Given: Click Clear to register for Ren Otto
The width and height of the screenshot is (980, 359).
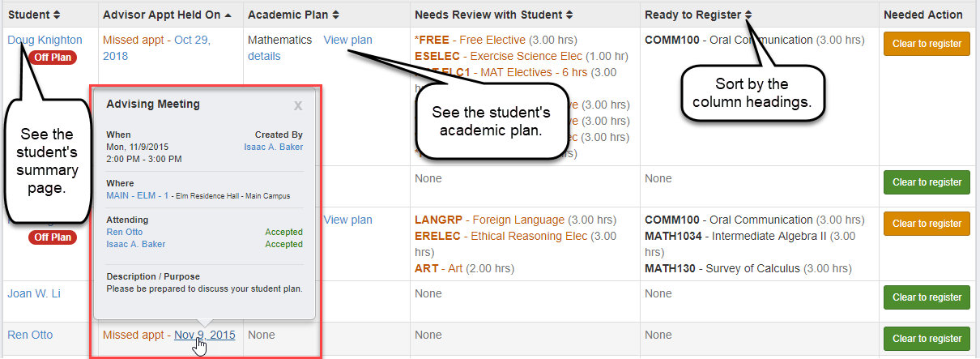Looking at the screenshot, I should (927, 339).
